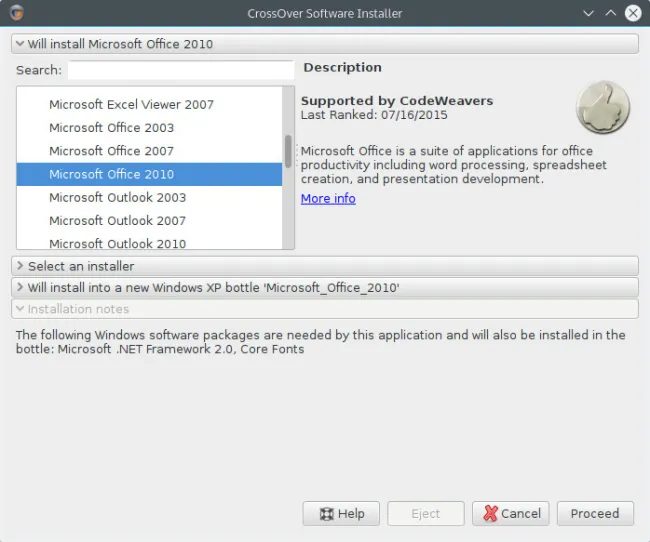The width and height of the screenshot is (650, 542).
Task: Expand the 'Select an installer' section
Action: pyautogui.click(x=325, y=266)
